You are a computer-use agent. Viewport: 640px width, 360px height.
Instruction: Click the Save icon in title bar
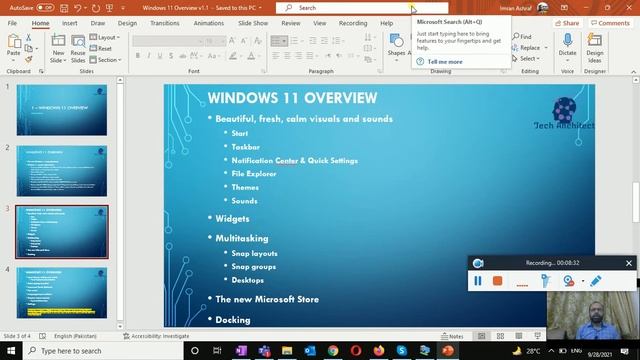point(64,8)
